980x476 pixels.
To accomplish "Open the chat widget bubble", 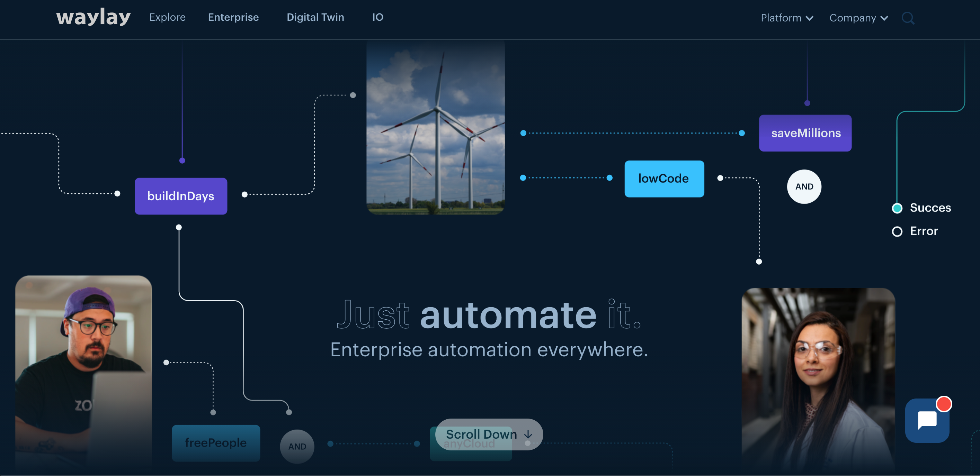I will coord(927,420).
